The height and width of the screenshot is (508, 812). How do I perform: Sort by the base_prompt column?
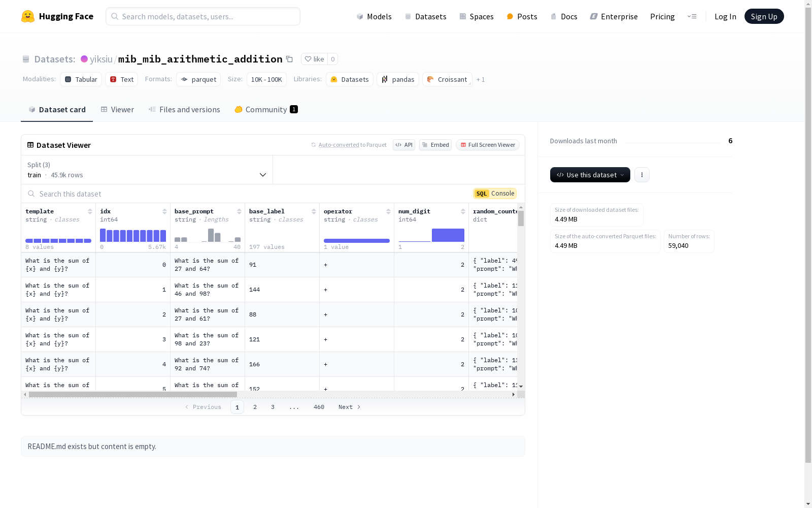[x=239, y=211]
